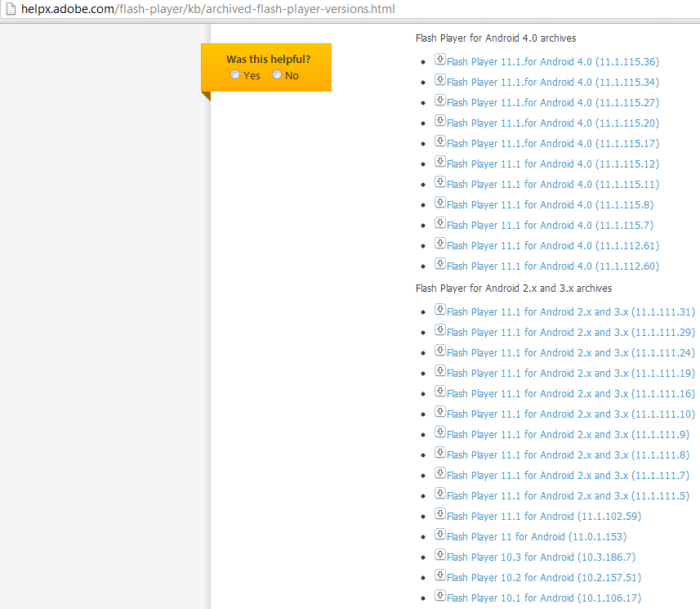
Task: Open Flash Player 11.1 Android 4.0 (11.1.112.60) link
Action: pos(553,266)
